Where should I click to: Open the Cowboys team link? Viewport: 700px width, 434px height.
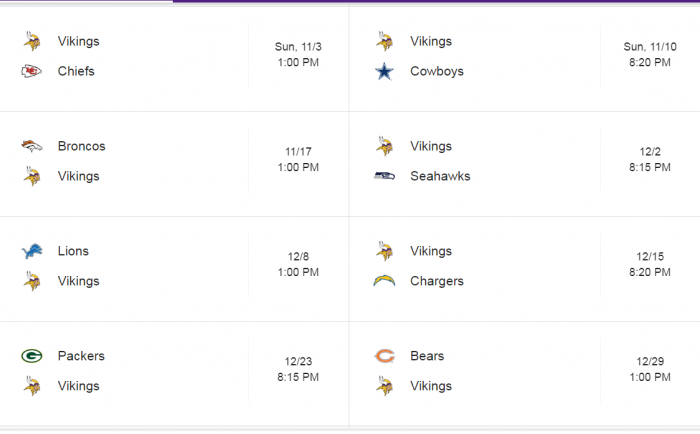point(437,71)
